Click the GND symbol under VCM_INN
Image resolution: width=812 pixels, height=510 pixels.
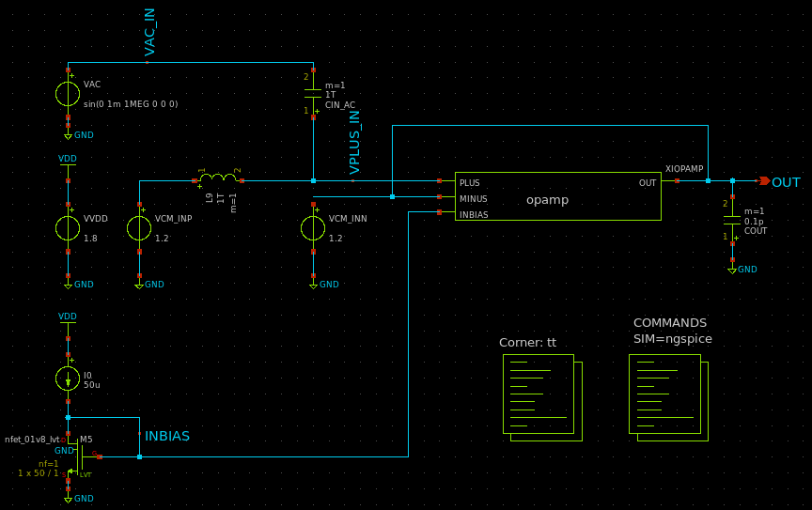pyautogui.click(x=313, y=285)
